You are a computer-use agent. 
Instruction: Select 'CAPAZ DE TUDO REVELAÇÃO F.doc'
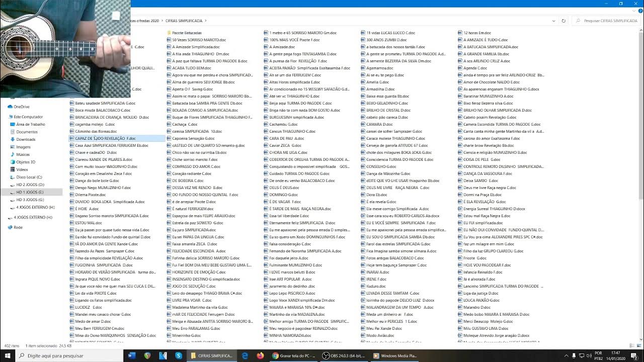117,138
